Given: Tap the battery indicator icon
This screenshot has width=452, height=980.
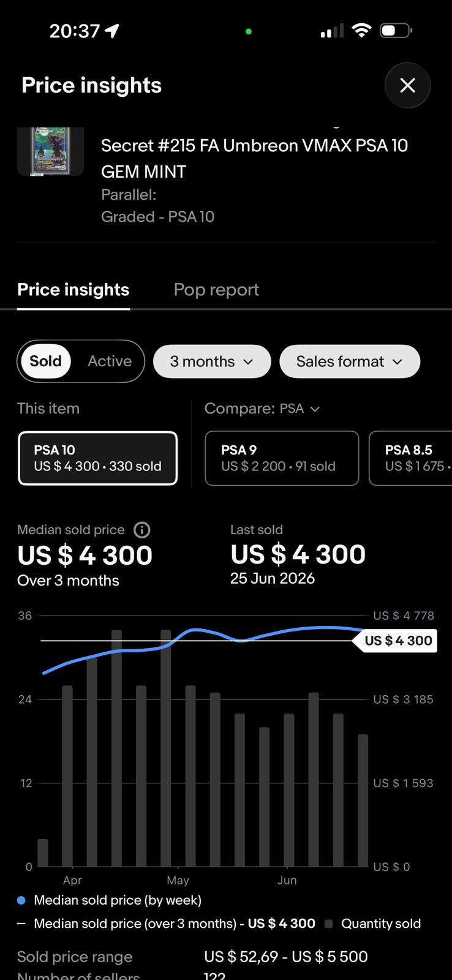Looking at the screenshot, I should click(x=396, y=30).
